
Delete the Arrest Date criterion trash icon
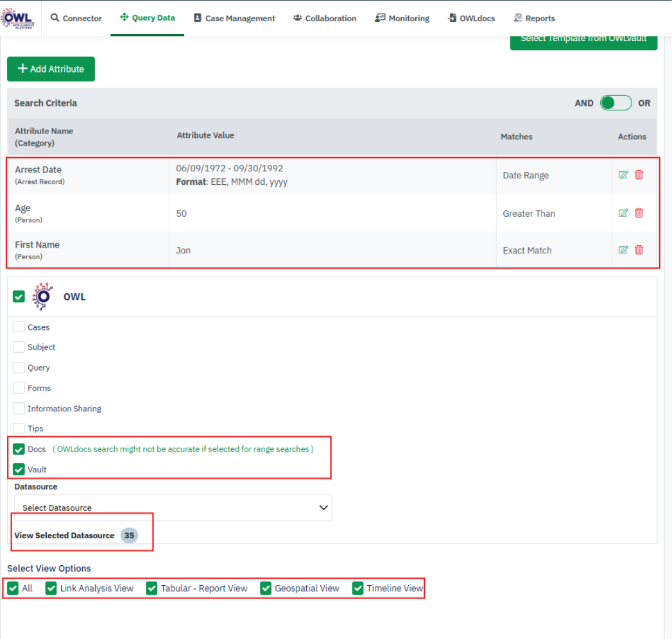pos(640,174)
